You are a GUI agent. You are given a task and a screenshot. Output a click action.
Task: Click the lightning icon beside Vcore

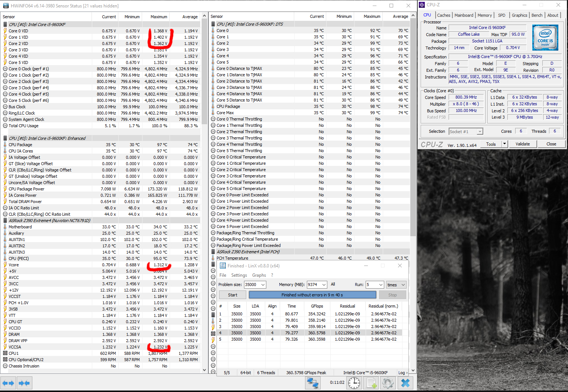coord(5,265)
